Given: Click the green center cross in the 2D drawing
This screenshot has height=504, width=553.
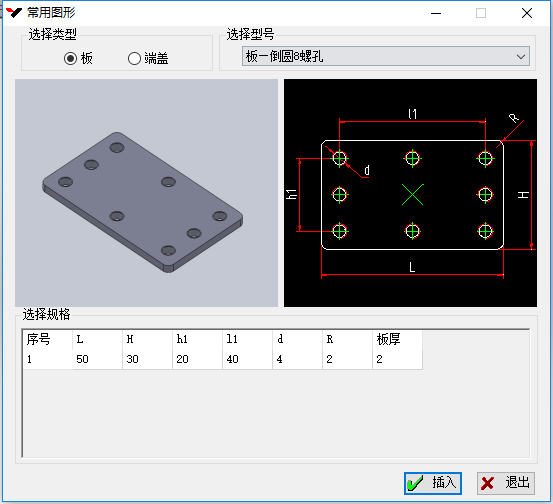Looking at the screenshot, I should click(412, 194).
